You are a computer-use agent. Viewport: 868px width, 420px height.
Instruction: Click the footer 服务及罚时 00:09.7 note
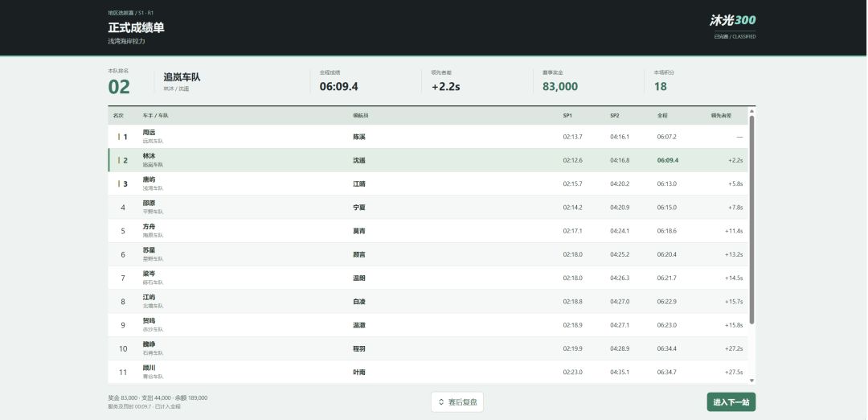point(144,406)
